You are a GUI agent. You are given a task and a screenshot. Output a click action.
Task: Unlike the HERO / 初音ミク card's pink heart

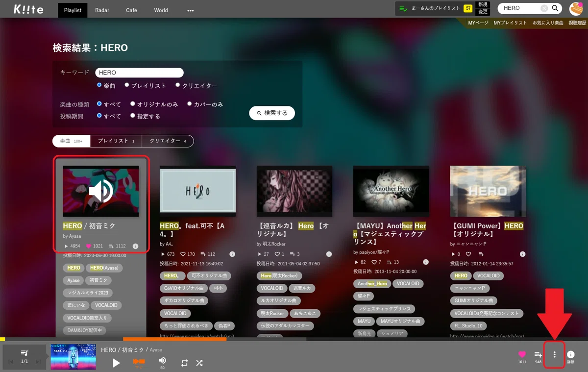[89, 246]
